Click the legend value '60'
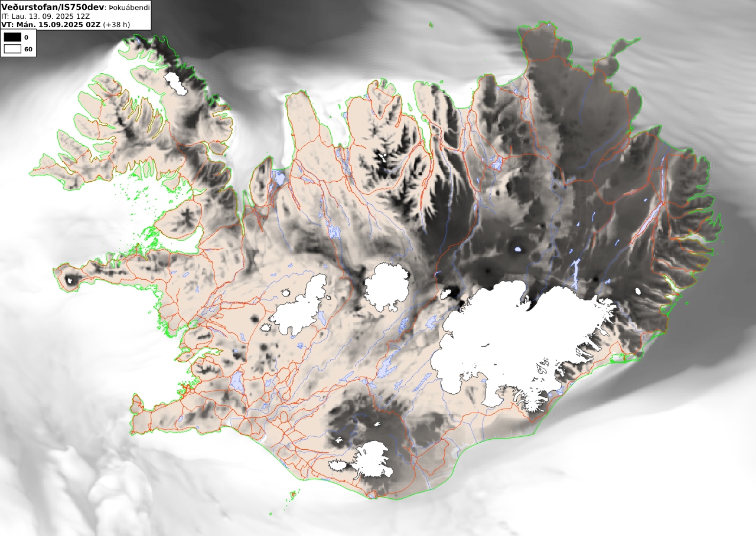Viewport: 756px width, 536px height. 28,50
